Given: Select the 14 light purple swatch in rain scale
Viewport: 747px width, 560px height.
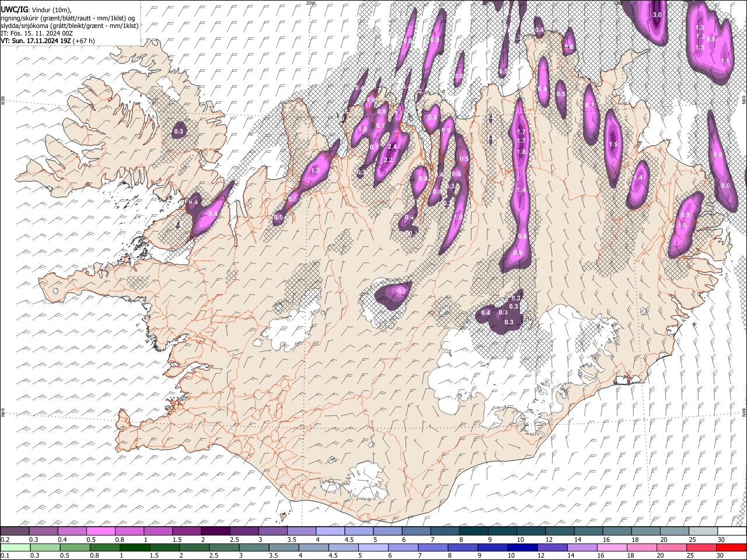Looking at the screenshot, I should coord(582,547).
